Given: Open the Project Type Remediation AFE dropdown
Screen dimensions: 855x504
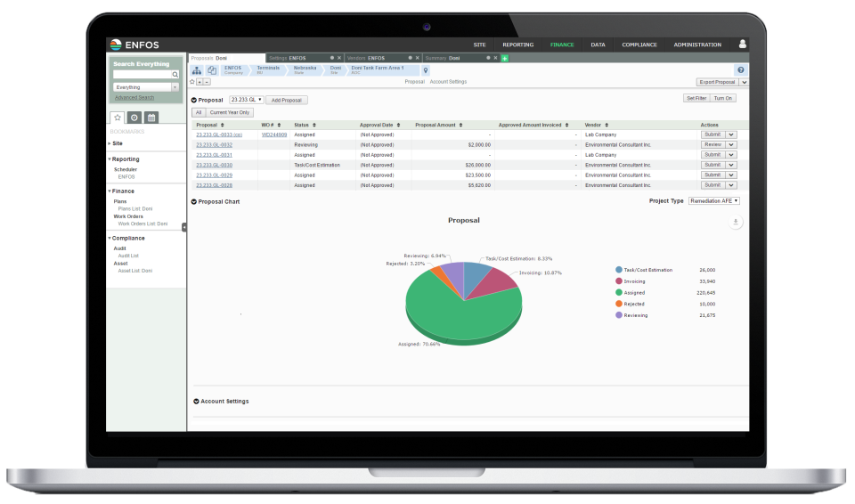Looking at the screenshot, I should 713,200.
